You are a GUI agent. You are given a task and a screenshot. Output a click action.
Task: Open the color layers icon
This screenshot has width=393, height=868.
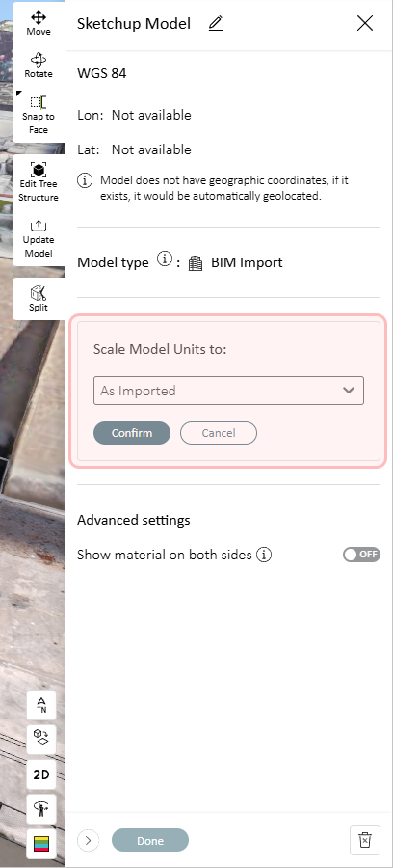(x=41, y=844)
